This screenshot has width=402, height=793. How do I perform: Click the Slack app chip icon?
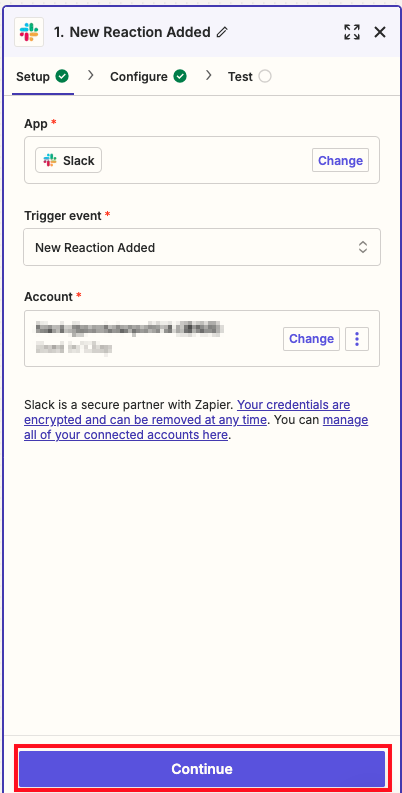pos(50,160)
